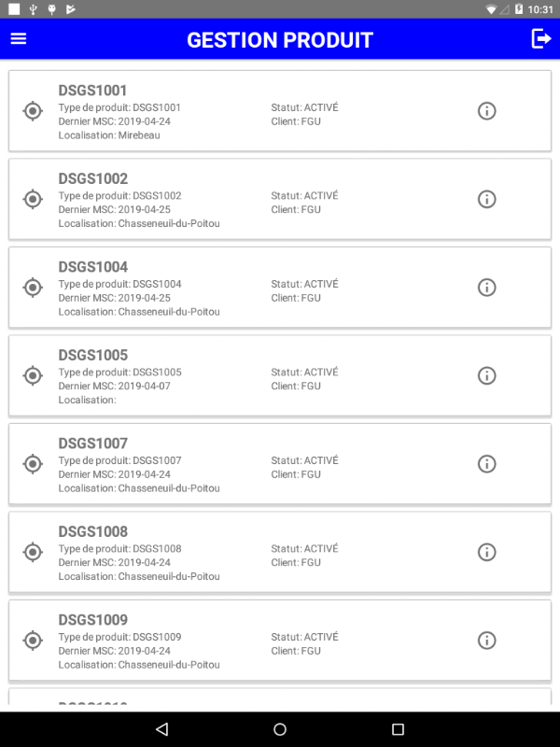Viewport: 560px width, 747px height.
Task: Tap the Android home button
Action: [280, 729]
